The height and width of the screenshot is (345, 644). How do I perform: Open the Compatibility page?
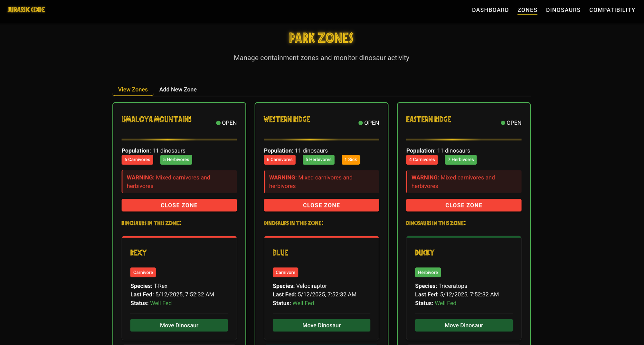[x=612, y=10]
